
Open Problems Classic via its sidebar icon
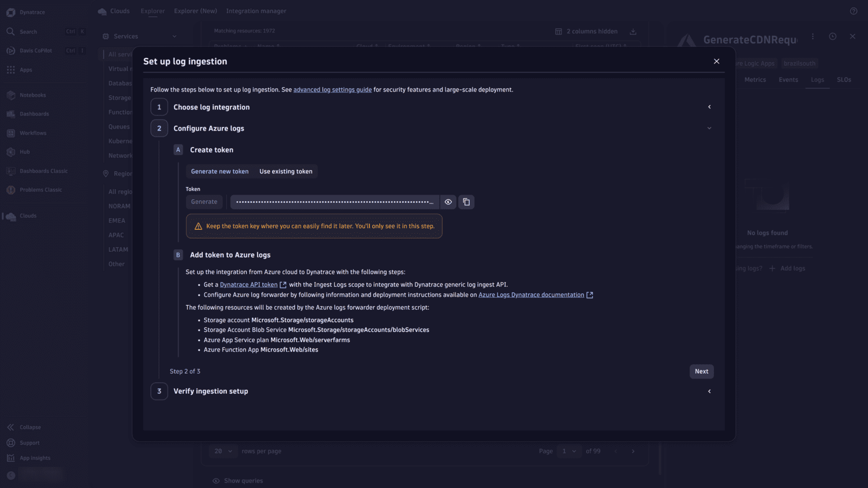(11, 190)
